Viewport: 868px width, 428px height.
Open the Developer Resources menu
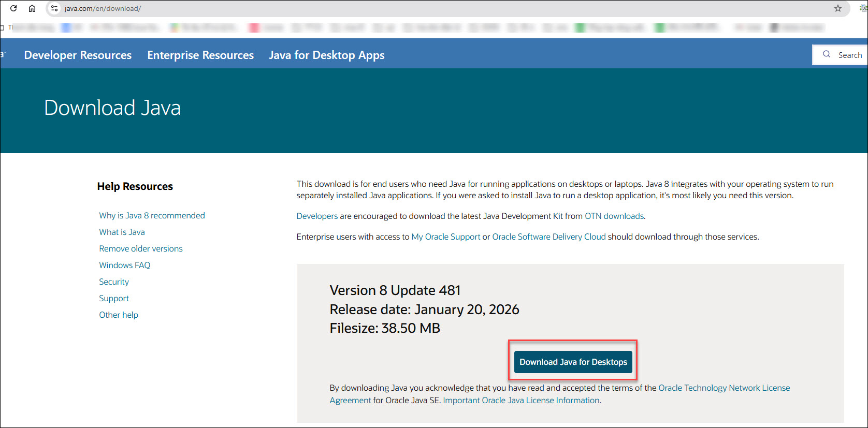78,55
